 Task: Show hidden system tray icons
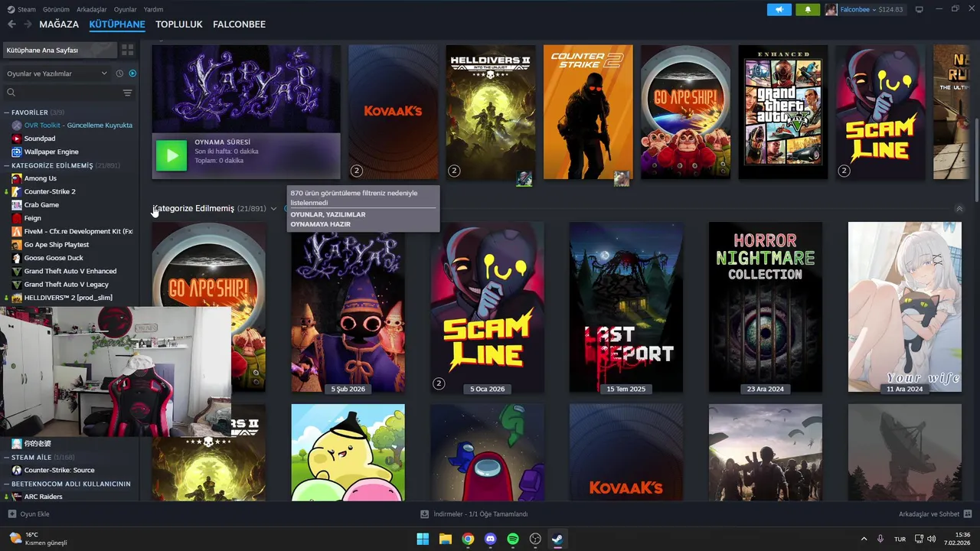(864, 539)
